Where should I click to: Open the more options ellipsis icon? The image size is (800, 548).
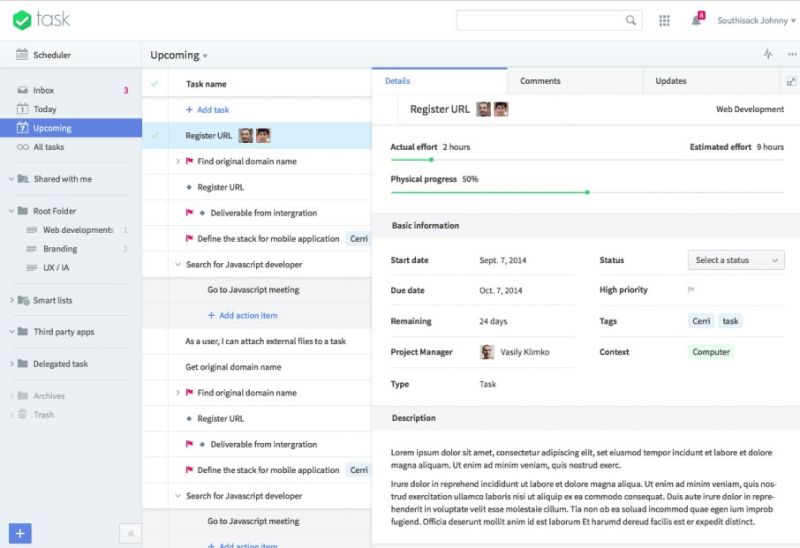coord(791,55)
